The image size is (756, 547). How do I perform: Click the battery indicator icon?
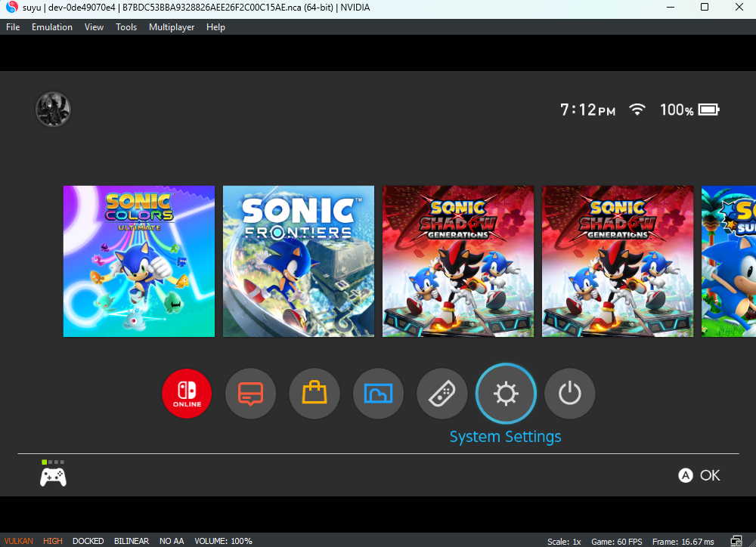click(709, 110)
